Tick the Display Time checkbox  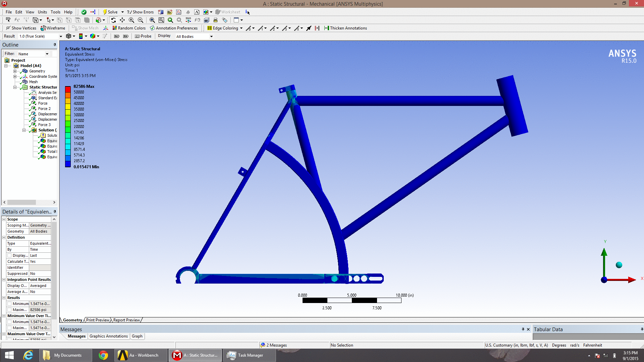tap(9, 255)
